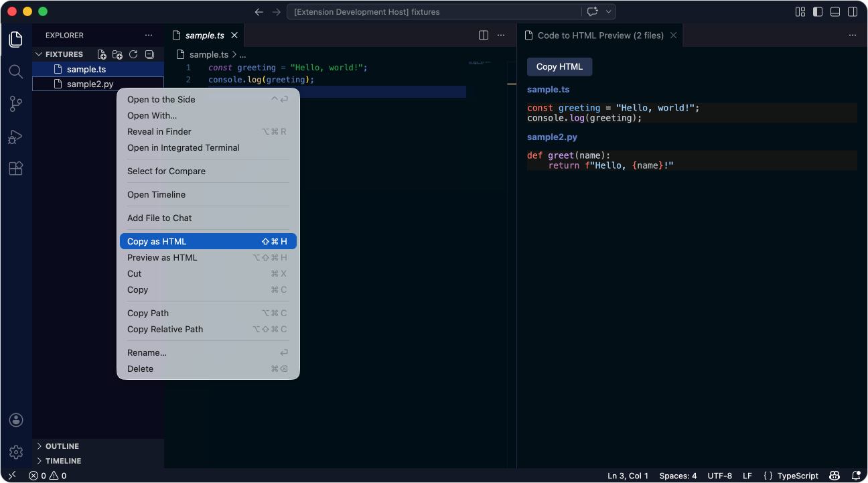The height and width of the screenshot is (483, 868).
Task: Toggle the secondary side bar
Action: coord(853,12)
